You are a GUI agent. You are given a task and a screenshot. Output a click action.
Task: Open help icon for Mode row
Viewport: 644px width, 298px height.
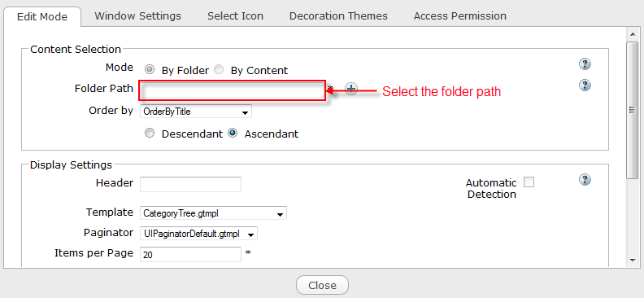click(x=585, y=64)
